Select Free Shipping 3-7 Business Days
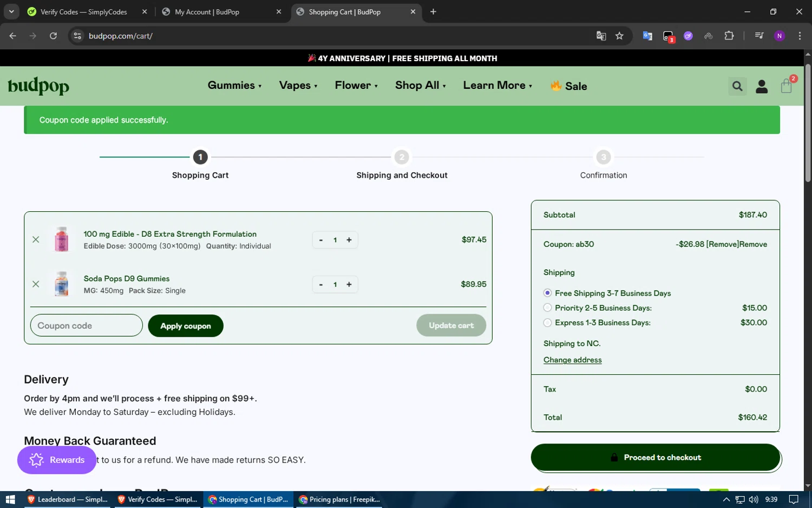Image resolution: width=812 pixels, height=508 pixels. [x=547, y=293]
